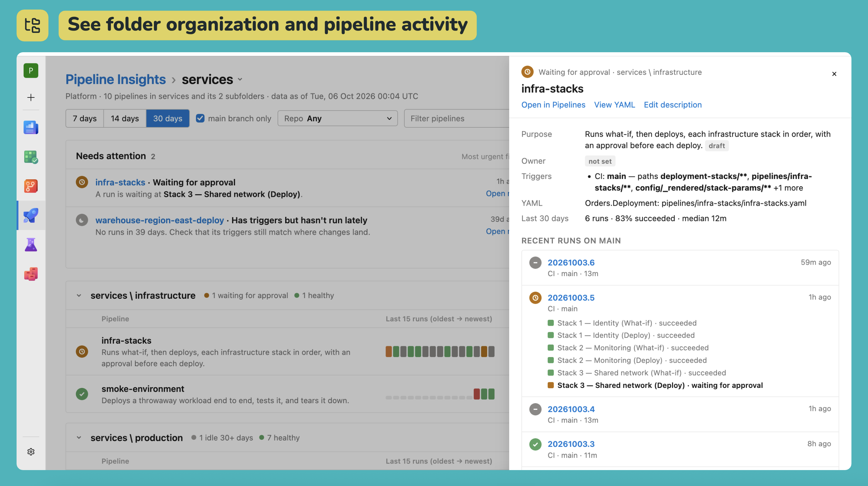868x486 pixels.
Task: Collapse the services \ production section
Action: [79, 438]
